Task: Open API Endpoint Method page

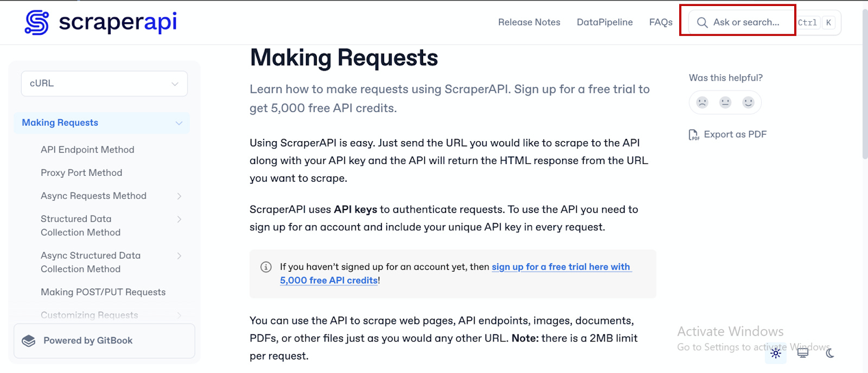Action: [x=87, y=150]
